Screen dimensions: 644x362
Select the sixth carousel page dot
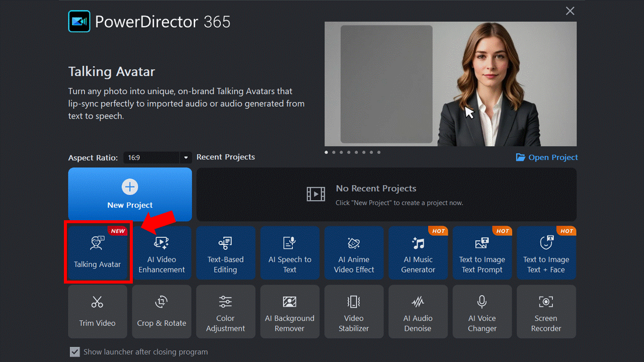click(x=364, y=152)
